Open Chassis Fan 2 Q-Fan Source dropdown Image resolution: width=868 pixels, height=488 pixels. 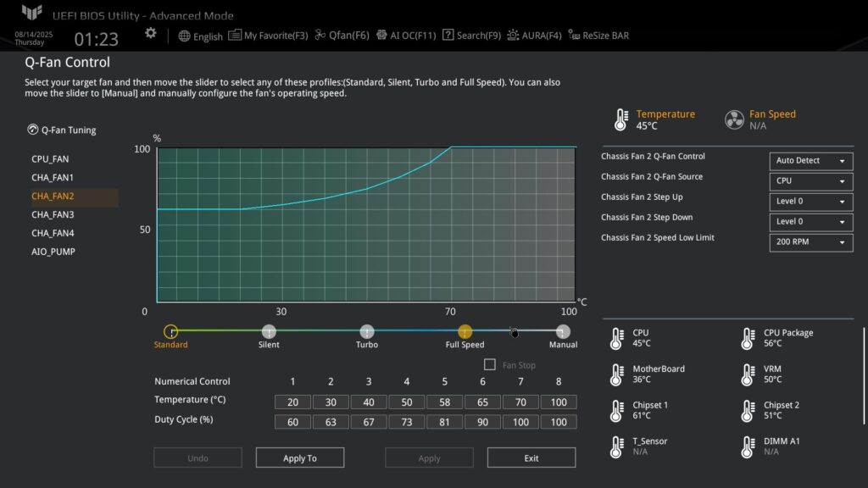point(811,181)
